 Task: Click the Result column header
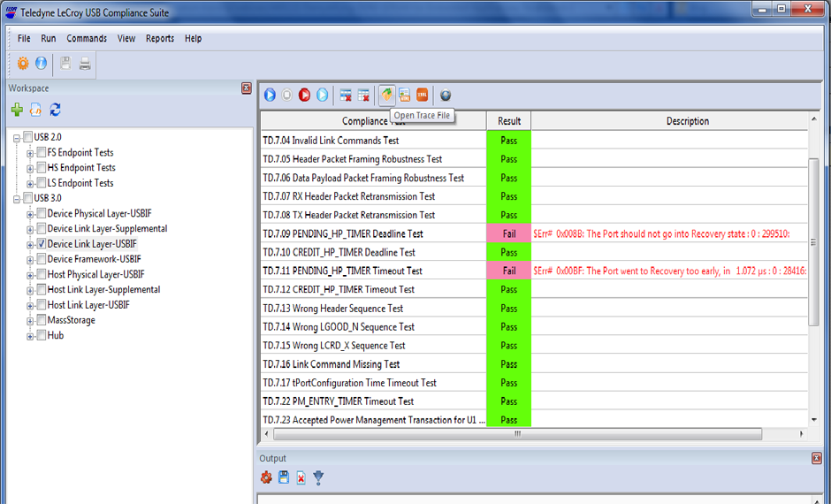click(x=508, y=121)
